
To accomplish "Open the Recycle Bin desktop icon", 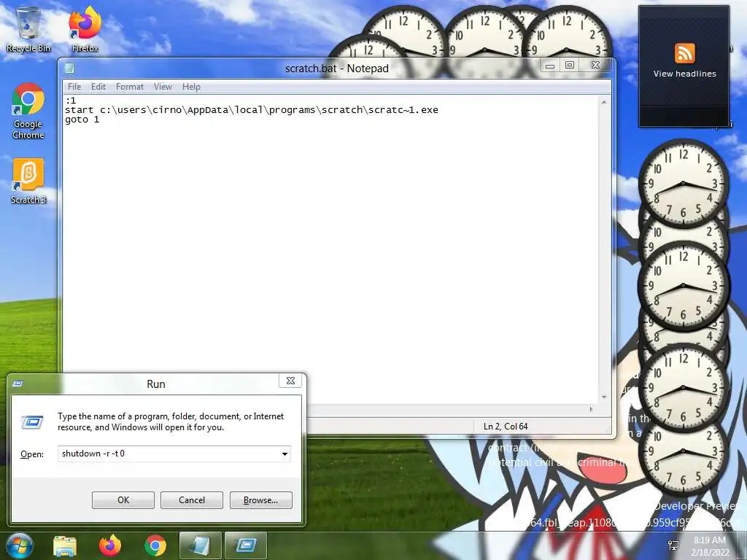I will tap(28, 29).
